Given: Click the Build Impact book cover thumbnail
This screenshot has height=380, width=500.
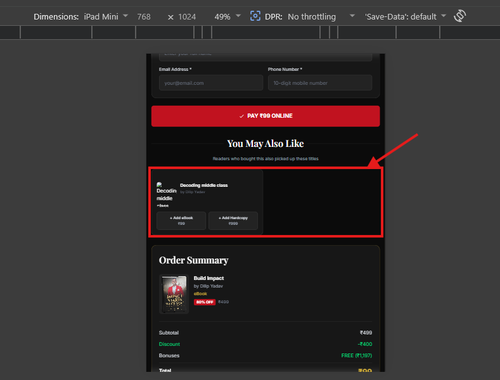Looking at the screenshot, I should 174,294.
